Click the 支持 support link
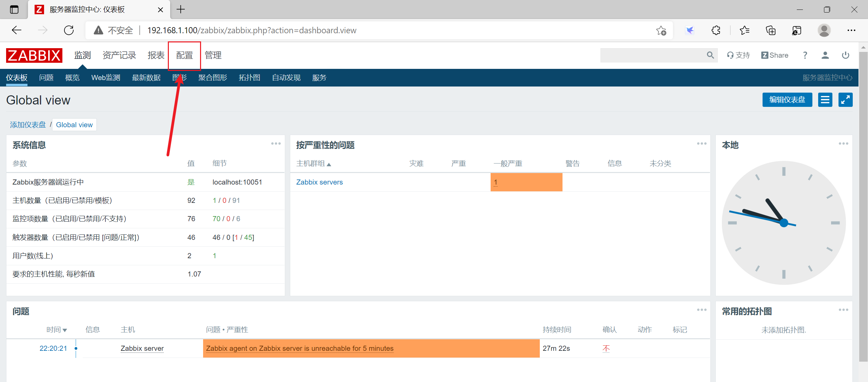The image size is (868, 382). (738, 55)
